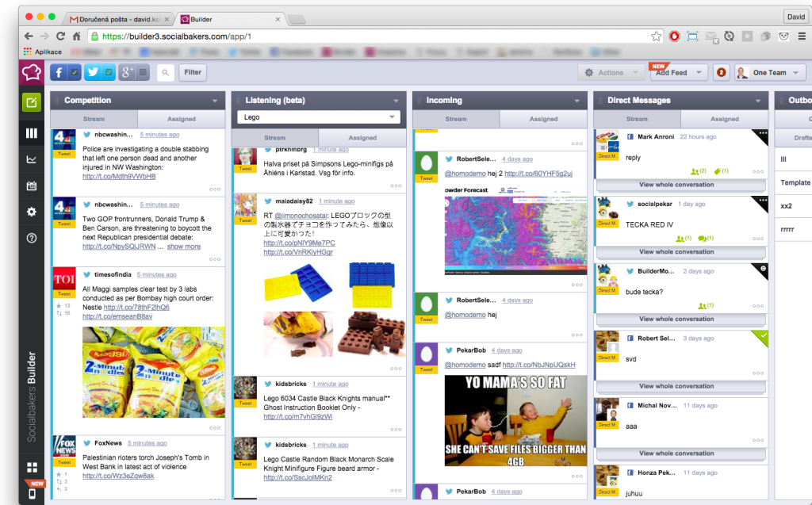Toggle corner marker on BuilderMo message

pos(762,269)
